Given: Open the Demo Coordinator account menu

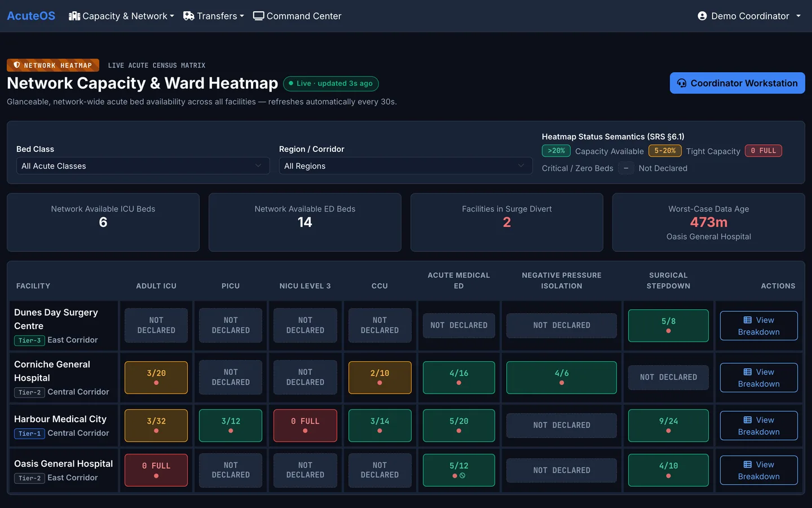Looking at the screenshot, I should (x=749, y=16).
